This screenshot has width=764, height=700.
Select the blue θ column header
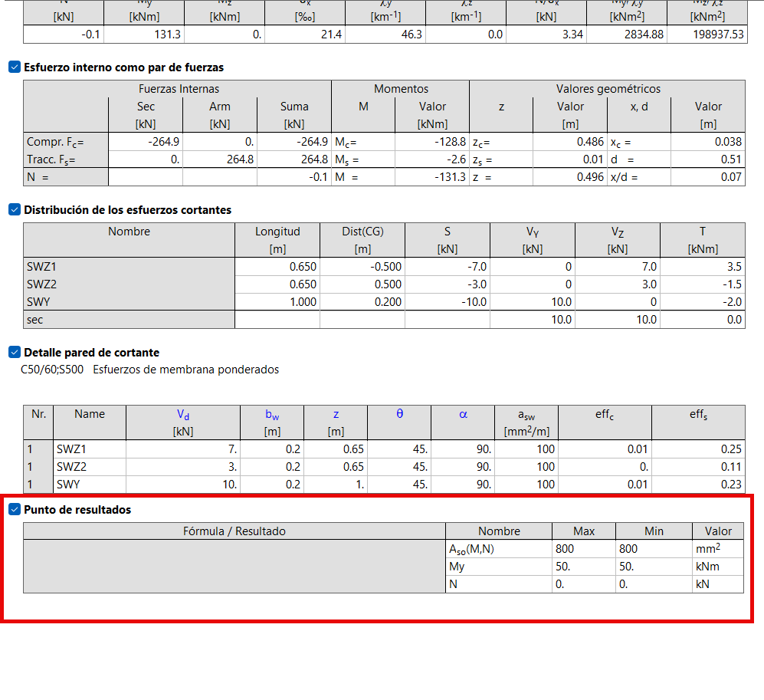pyautogui.click(x=399, y=414)
